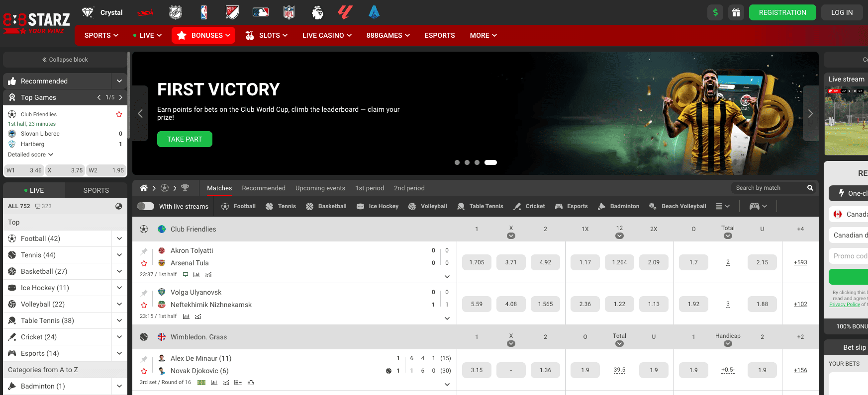868x395 pixels.
Task: Open the Recommended dropdown in sidebar
Action: (119, 81)
